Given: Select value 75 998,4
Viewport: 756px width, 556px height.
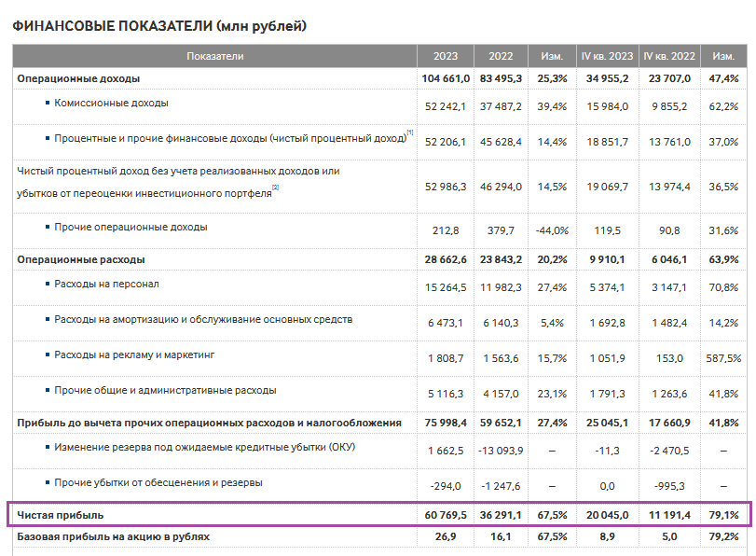Looking at the screenshot, I should click(x=446, y=423).
